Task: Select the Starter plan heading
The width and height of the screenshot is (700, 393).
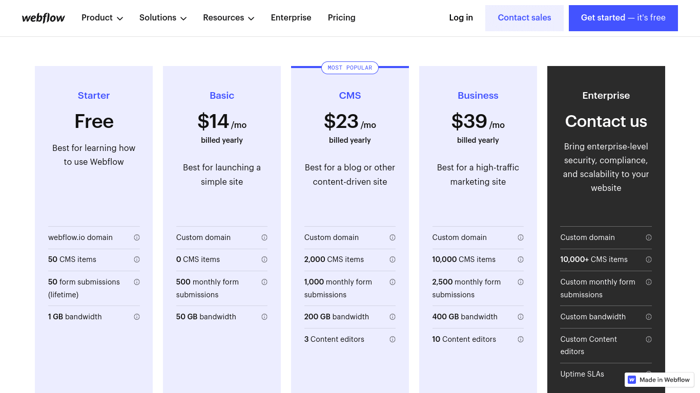Action: [x=94, y=96]
